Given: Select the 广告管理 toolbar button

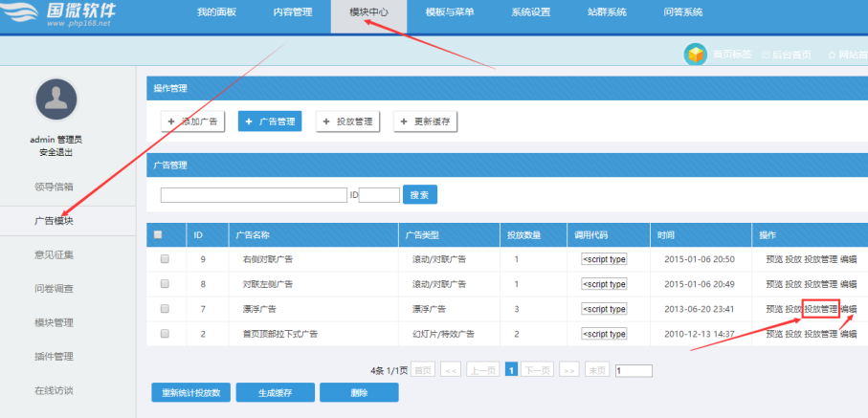Looking at the screenshot, I should 269,121.
